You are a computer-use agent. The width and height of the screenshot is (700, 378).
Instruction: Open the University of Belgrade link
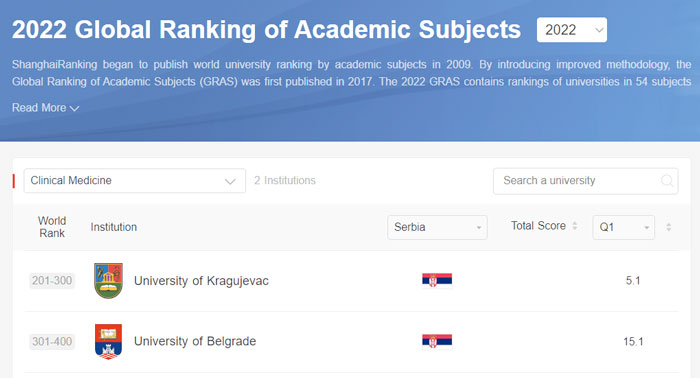point(195,341)
